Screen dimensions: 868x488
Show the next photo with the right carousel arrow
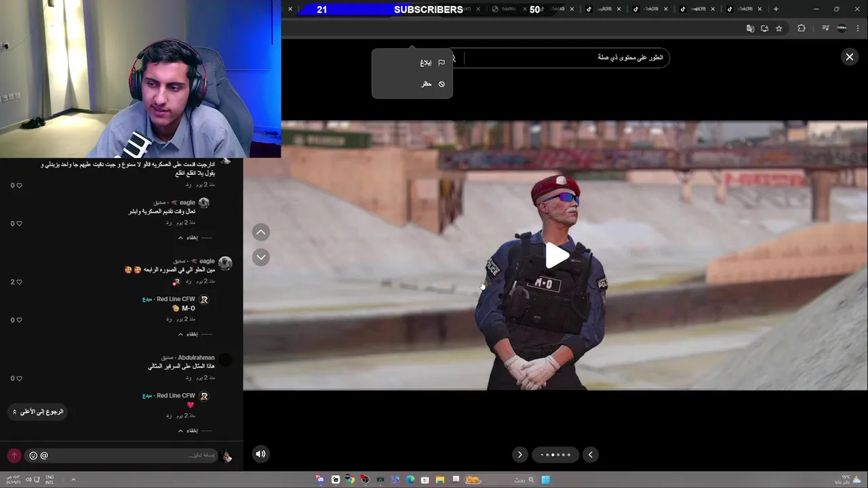click(520, 455)
